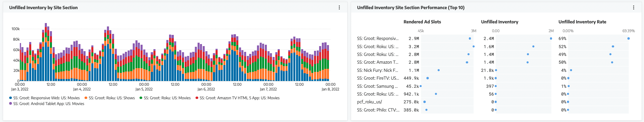Click the 45.2k rendered ad slots value
Screen dimensions: 644x122
click(412, 86)
